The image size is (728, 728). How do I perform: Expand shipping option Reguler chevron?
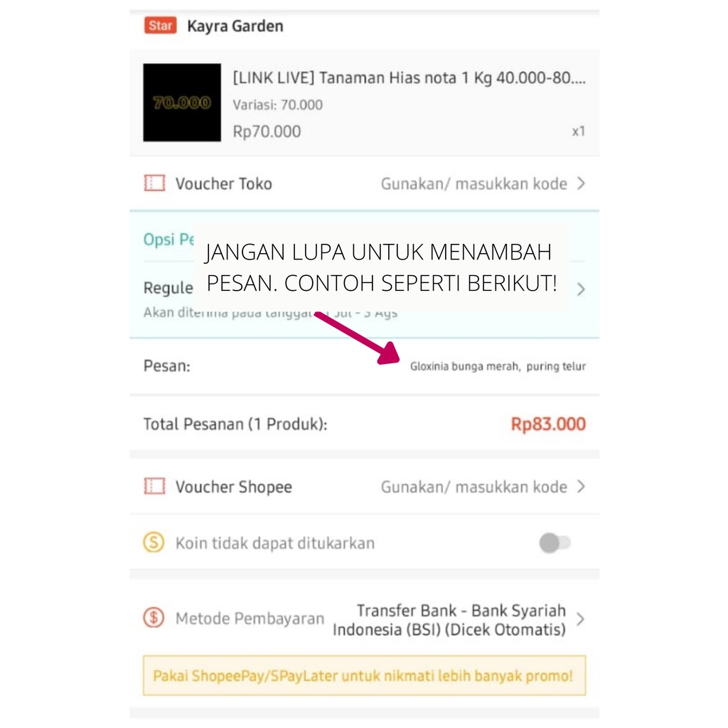(581, 290)
